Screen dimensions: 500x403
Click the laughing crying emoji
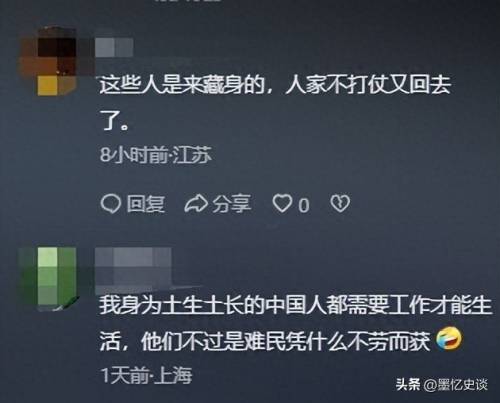[x=449, y=339]
